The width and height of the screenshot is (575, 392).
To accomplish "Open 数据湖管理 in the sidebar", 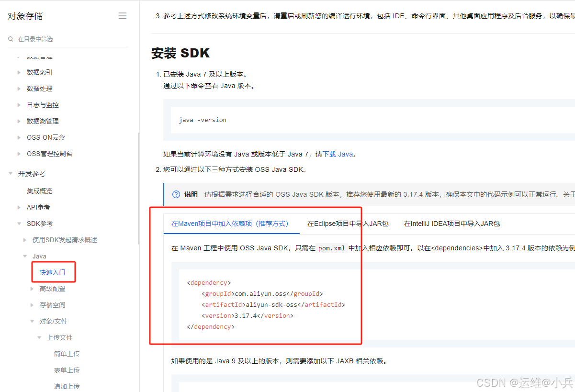I will click(x=43, y=121).
